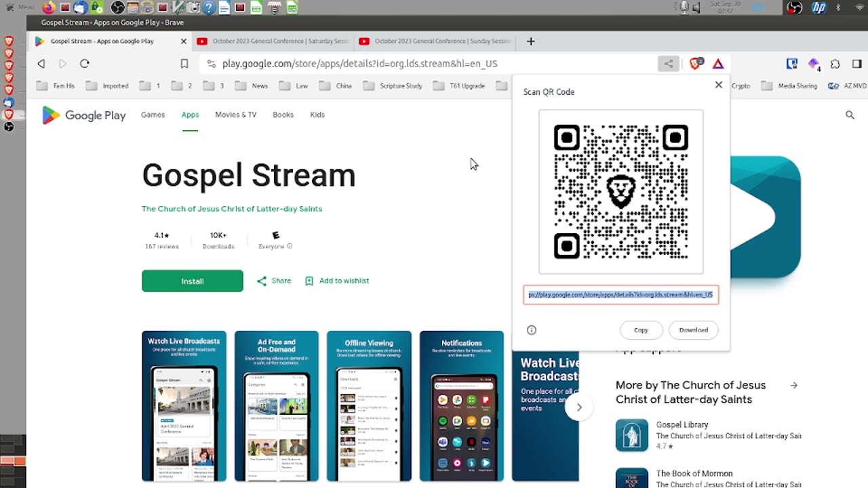This screenshot has height=488, width=868.
Task: Open the Ad Free and On-Demand screenshot
Action: [x=277, y=406]
